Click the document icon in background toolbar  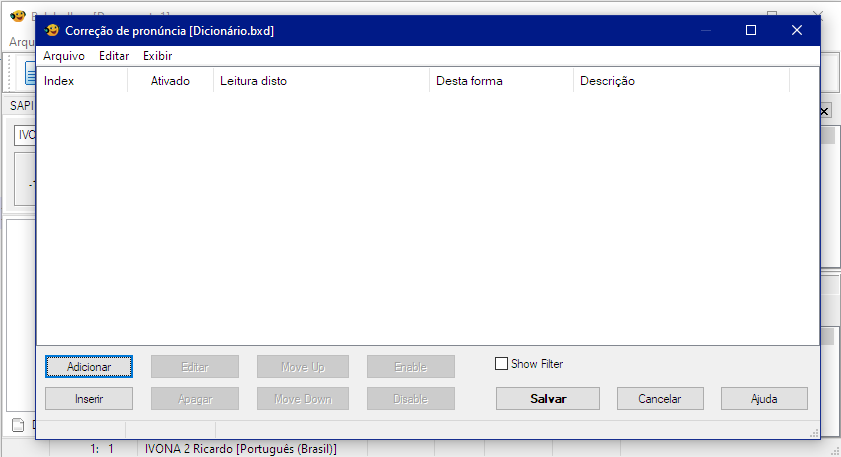[30, 74]
